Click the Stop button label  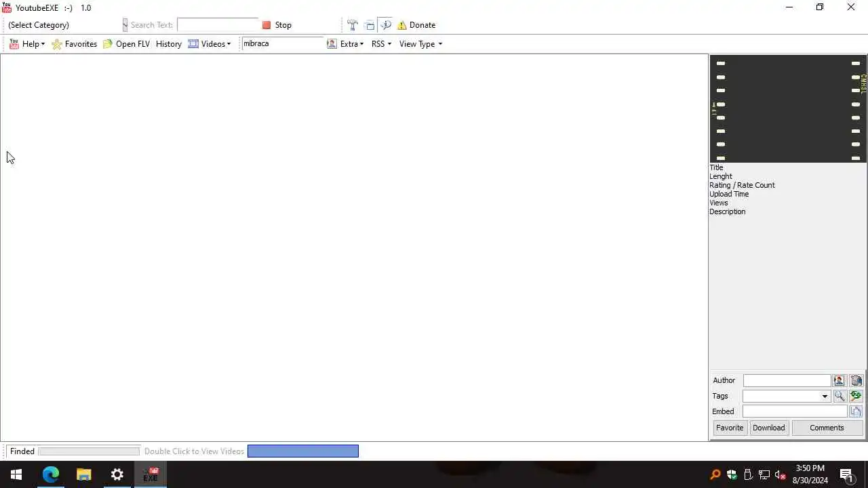point(283,25)
